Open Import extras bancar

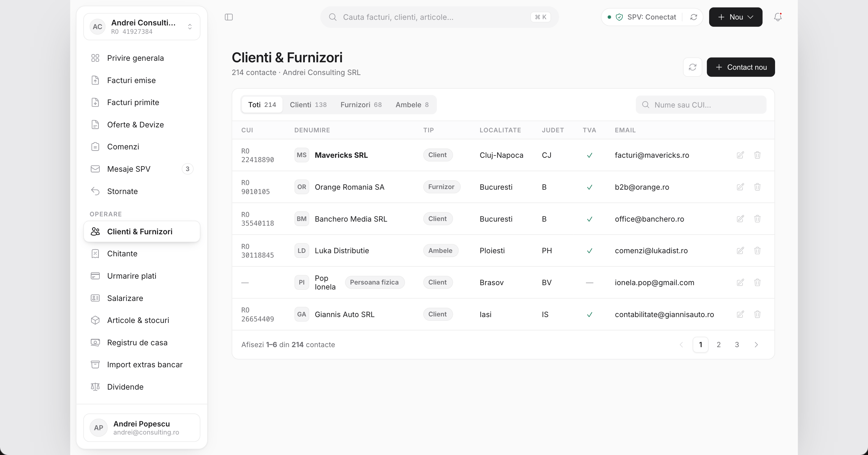pyautogui.click(x=142, y=365)
